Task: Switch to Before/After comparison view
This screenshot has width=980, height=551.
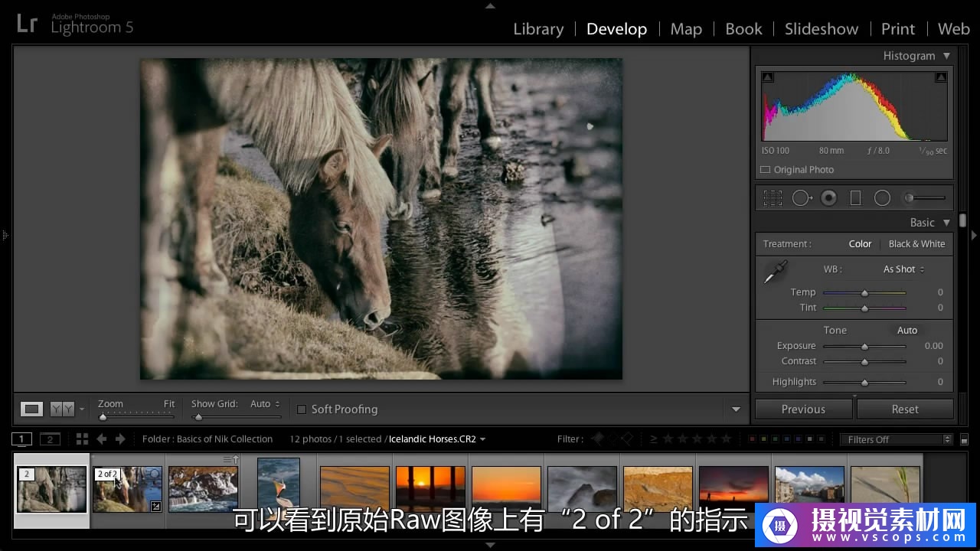Action: tap(62, 409)
